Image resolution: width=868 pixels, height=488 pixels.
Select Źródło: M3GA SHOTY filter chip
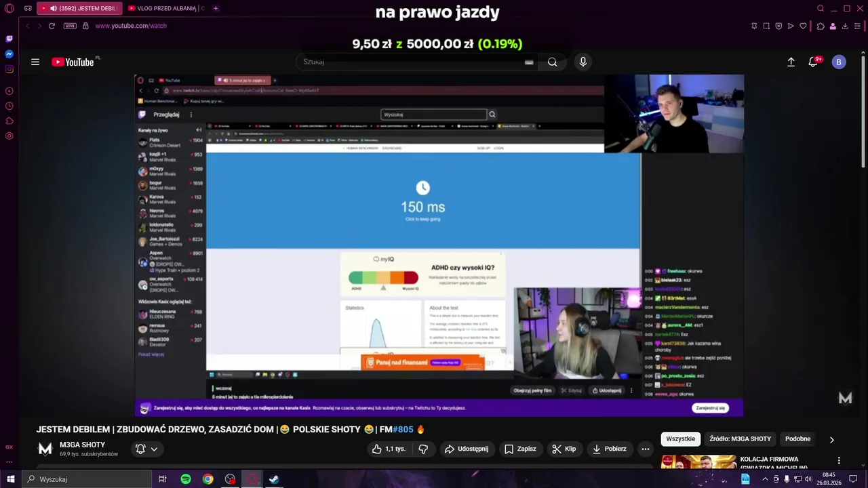pyautogui.click(x=741, y=439)
